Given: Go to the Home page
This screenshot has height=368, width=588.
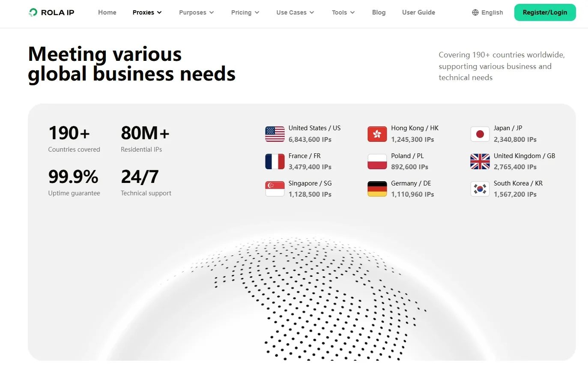Looking at the screenshot, I should (x=107, y=12).
